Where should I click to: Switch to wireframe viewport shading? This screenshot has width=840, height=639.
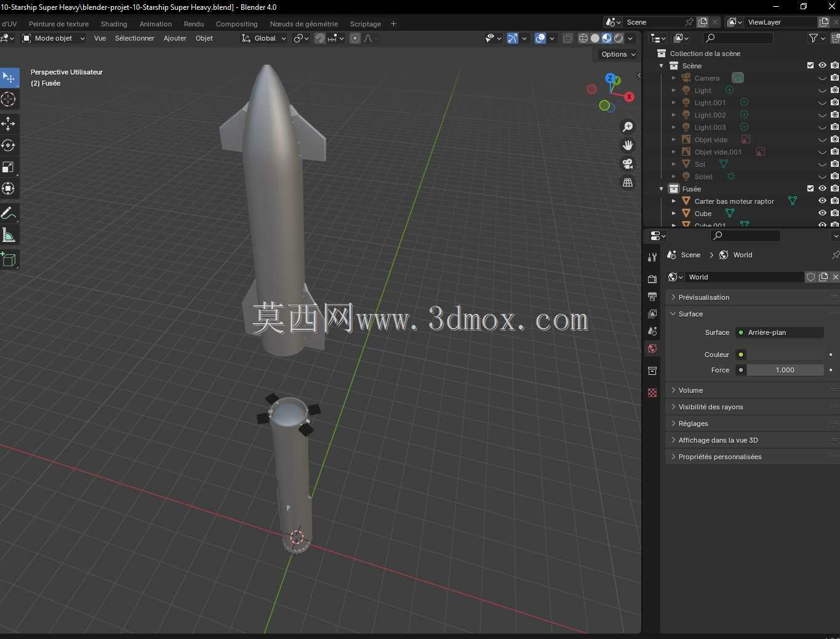pos(583,38)
